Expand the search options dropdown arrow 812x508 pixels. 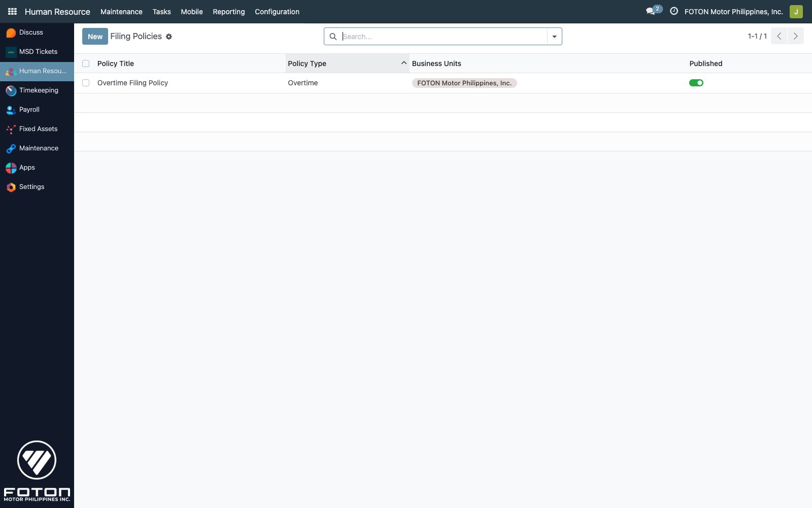(x=554, y=37)
